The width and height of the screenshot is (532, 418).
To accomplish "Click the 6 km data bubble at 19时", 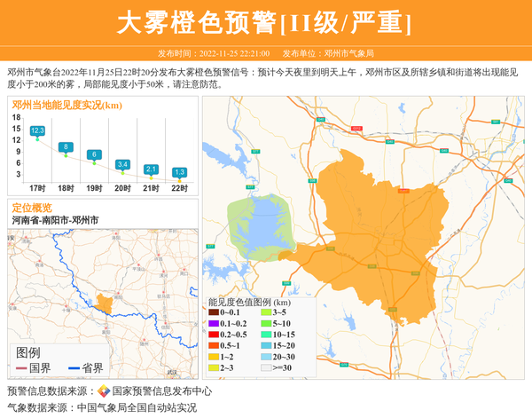I will [94, 154].
